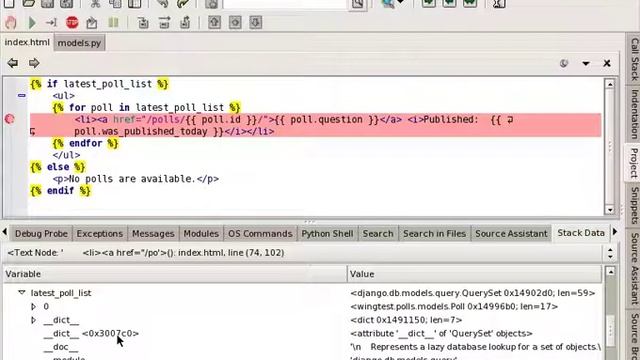
Task: Click the run-to-cursor arrow icon
Action: pyautogui.click(x=51, y=22)
